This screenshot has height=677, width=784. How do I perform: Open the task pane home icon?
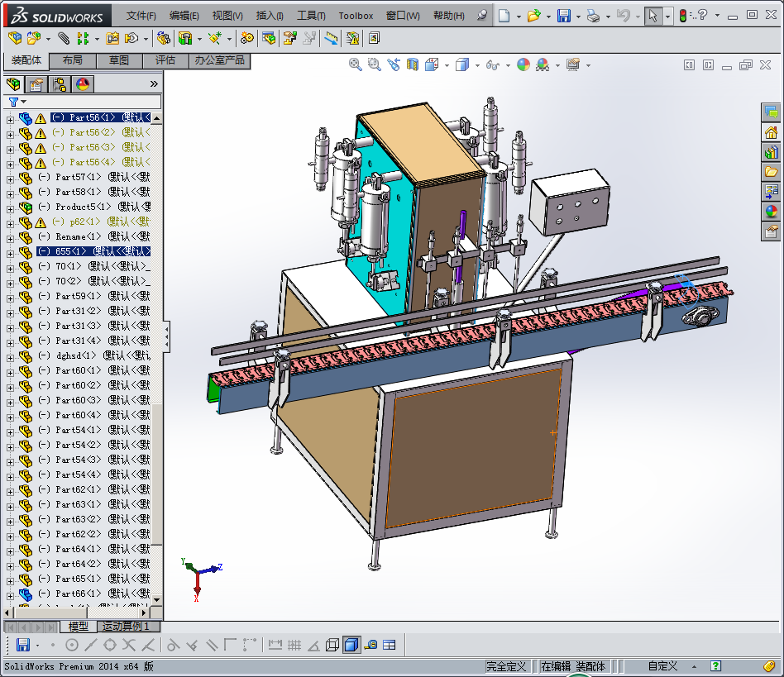[771, 132]
